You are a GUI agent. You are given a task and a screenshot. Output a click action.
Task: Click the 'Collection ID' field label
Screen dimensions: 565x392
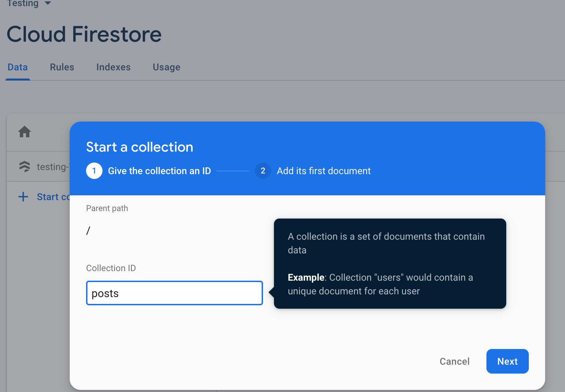111,268
